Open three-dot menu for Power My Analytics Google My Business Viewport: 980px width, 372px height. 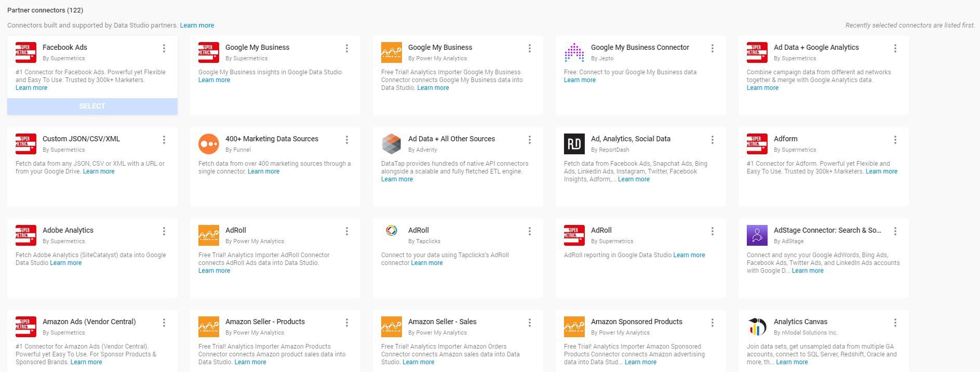530,48
